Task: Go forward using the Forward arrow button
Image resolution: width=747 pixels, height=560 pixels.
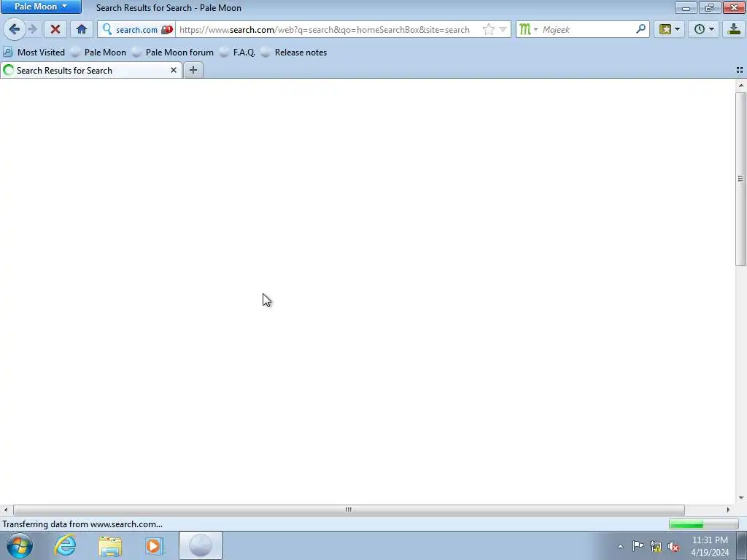Action: click(32, 29)
